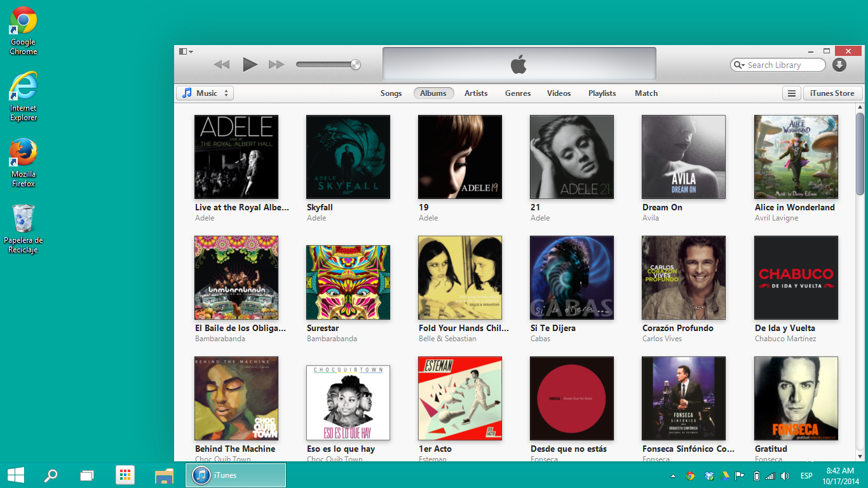The image size is (868, 488).
Task: Select the Behind The Machine cover
Action: (x=236, y=398)
